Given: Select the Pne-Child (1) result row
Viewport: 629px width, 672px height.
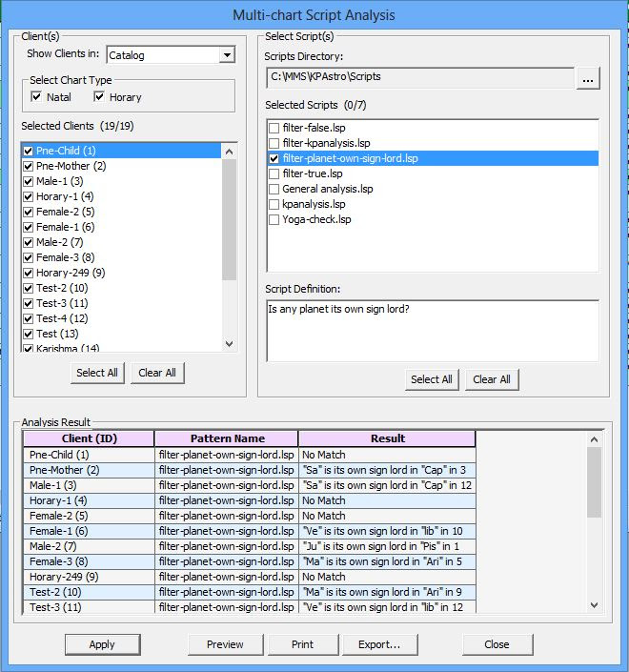Looking at the screenshot, I should pyautogui.click(x=250, y=455).
